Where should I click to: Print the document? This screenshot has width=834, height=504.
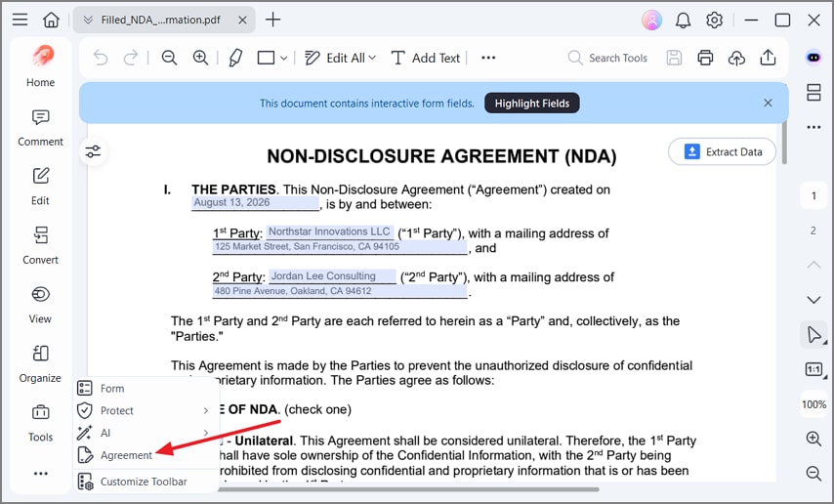tap(705, 58)
